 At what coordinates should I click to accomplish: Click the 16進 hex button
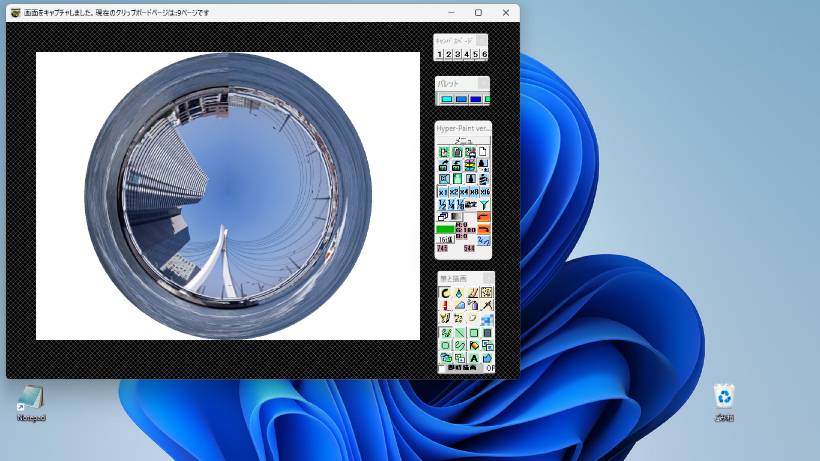445,240
